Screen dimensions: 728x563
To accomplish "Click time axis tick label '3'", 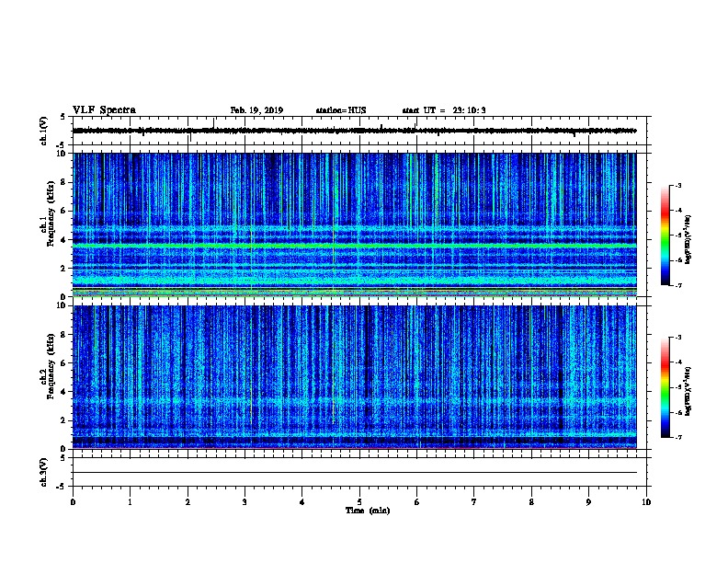I will pos(245,501).
